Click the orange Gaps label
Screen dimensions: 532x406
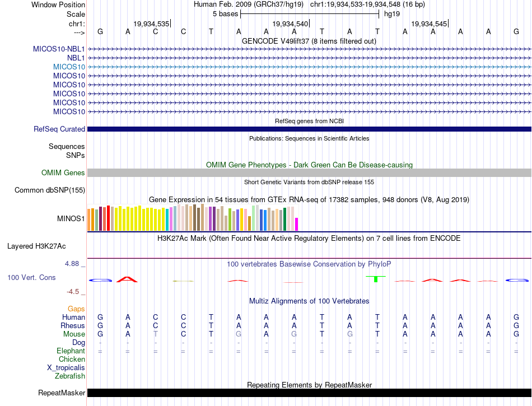coord(76,309)
